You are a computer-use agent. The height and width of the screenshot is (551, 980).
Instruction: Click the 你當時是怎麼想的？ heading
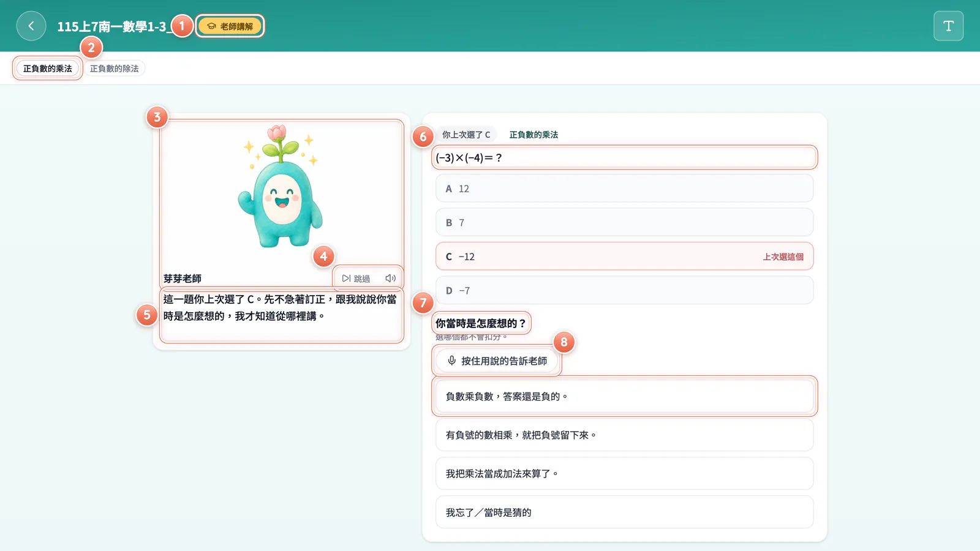coord(481,323)
